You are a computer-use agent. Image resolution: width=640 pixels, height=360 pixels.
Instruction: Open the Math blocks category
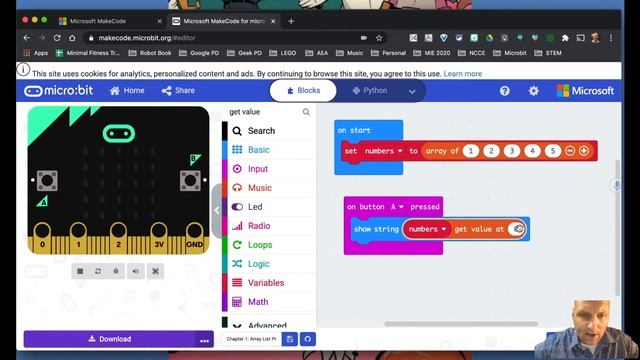pos(268,302)
